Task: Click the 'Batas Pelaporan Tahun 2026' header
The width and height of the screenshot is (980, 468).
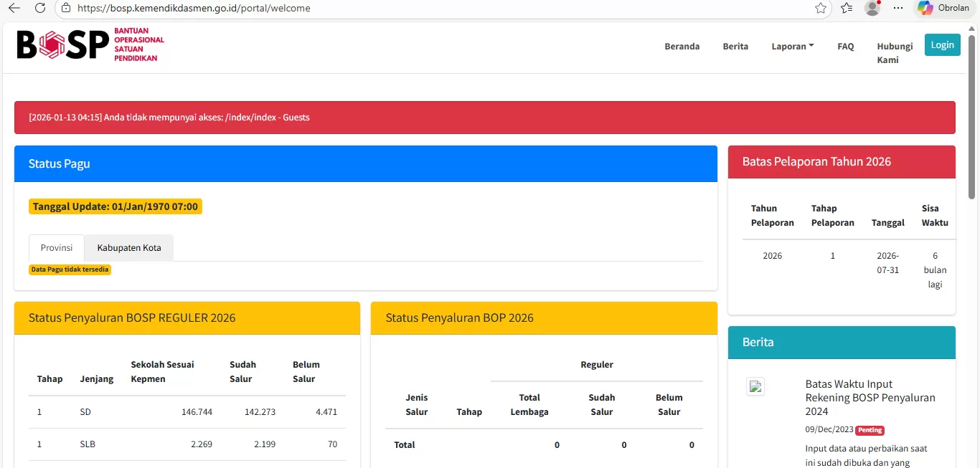Action: point(842,162)
